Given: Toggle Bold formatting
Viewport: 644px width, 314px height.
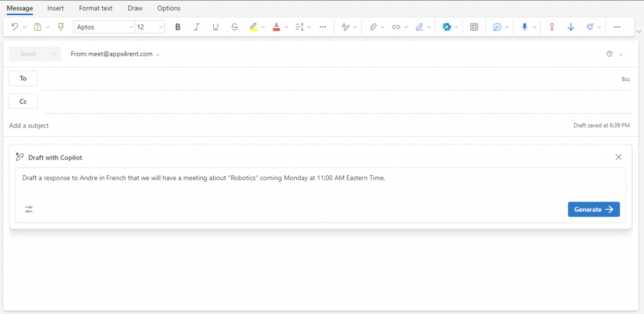Looking at the screenshot, I should click(178, 27).
